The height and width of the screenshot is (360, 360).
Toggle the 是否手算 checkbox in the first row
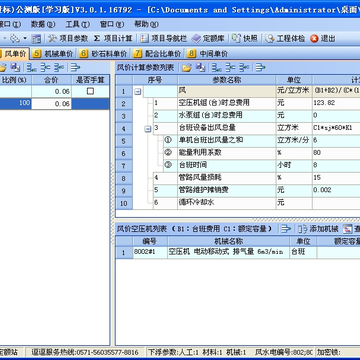tap(90, 91)
